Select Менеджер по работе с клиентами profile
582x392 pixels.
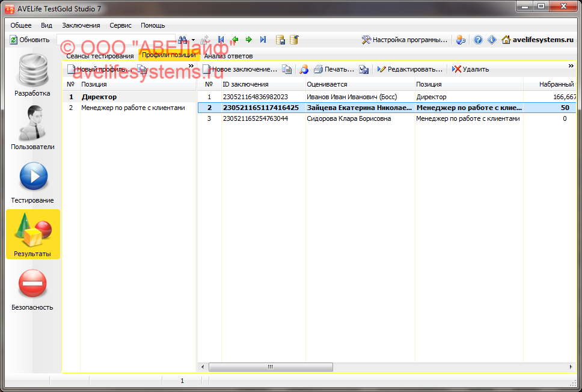[x=132, y=108]
